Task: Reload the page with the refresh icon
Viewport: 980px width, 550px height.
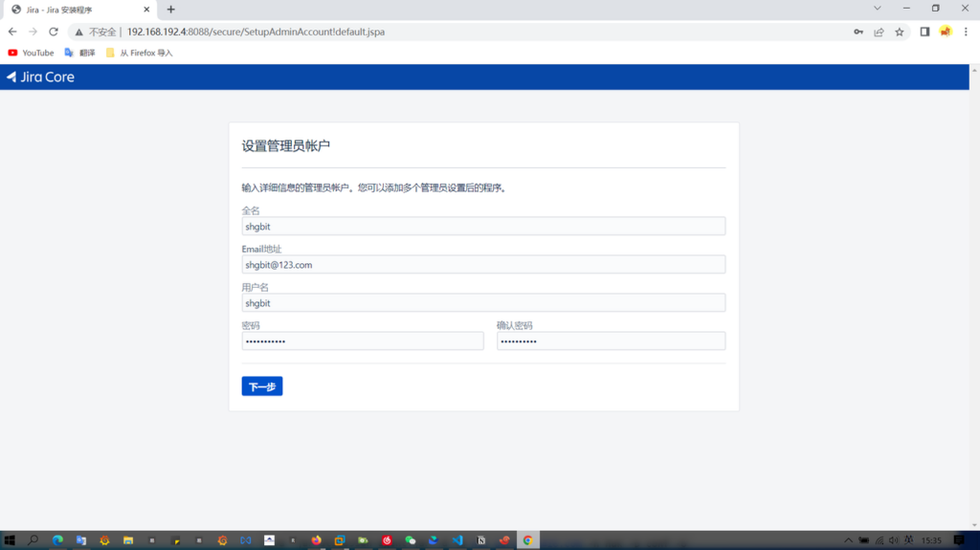Action: pyautogui.click(x=54, y=32)
